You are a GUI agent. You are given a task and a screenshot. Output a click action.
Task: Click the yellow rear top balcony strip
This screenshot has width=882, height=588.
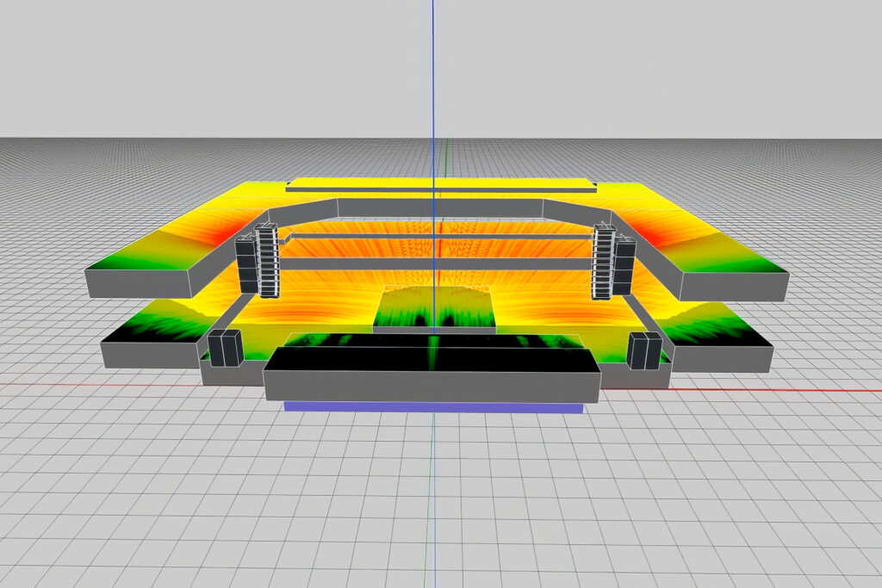439,183
